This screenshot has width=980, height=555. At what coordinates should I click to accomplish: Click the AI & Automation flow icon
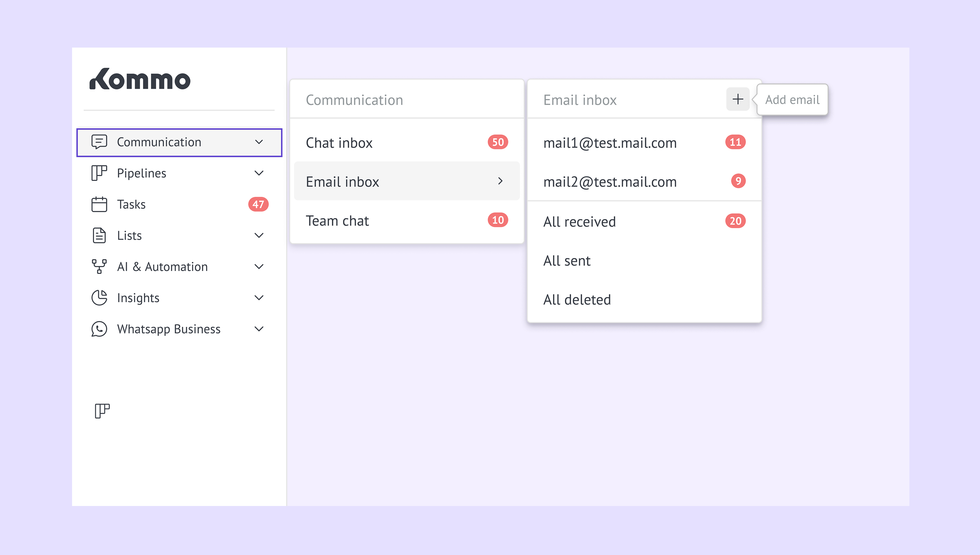(99, 266)
